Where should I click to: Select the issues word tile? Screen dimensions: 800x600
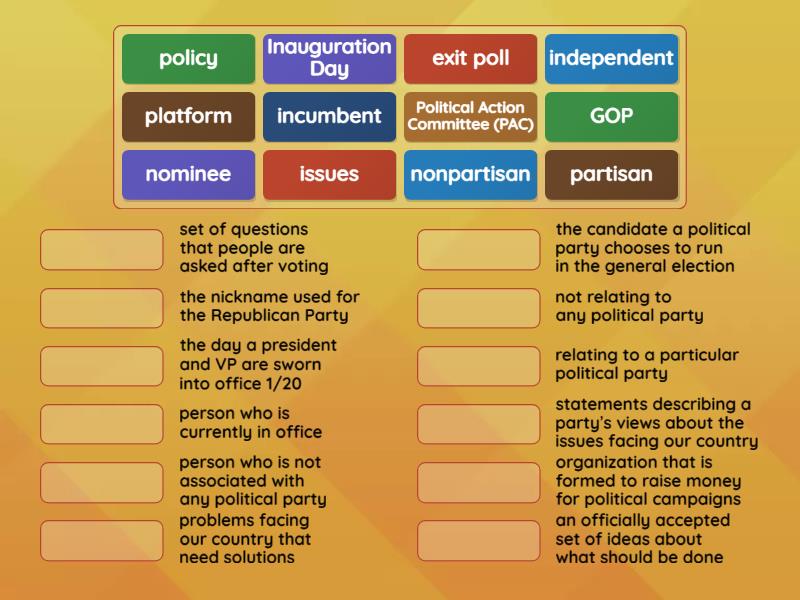click(329, 175)
